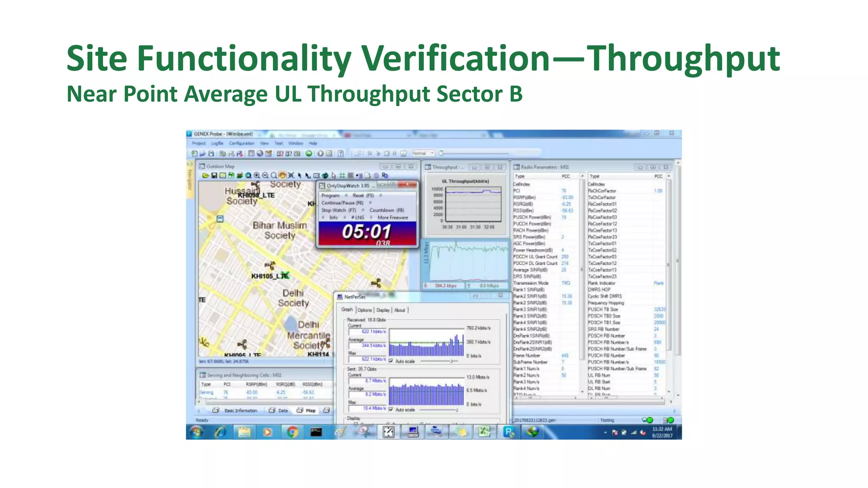Click Stop-Watch (F7) in OnlyStopWatch
Screen dimensions: 868x488
(x=339, y=210)
